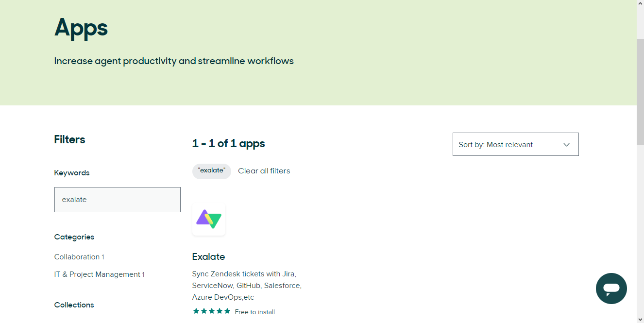
Task: Open the Exalate app title link
Action: pos(209,256)
